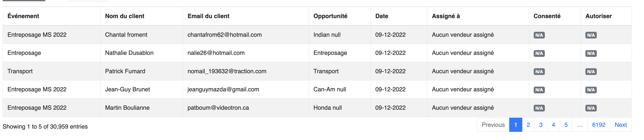The width and height of the screenshot is (644, 140).
Task: Jump to last page 6192
Action: [598, 125]
